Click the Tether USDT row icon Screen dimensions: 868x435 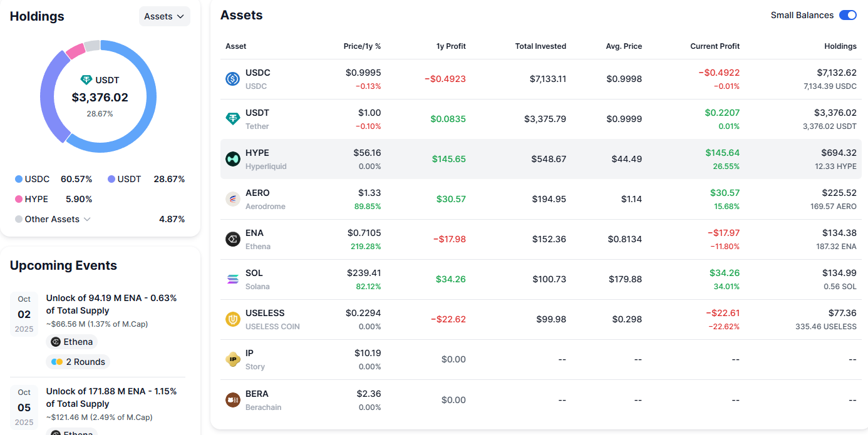click(x=233, y=119)
